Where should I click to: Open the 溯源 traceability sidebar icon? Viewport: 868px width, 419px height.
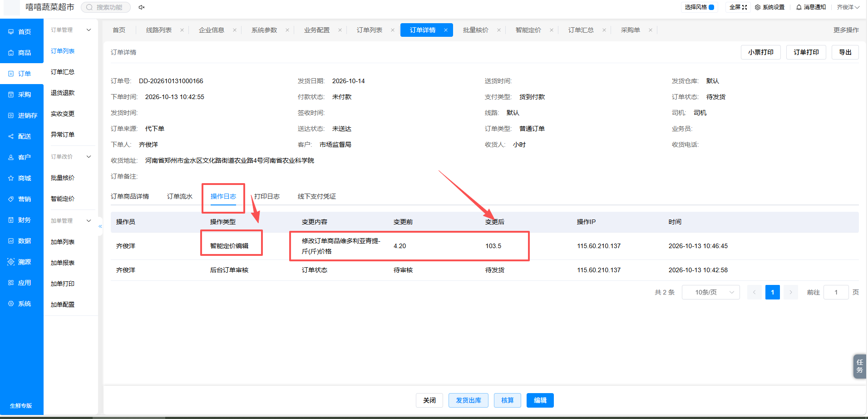point(11,262)
